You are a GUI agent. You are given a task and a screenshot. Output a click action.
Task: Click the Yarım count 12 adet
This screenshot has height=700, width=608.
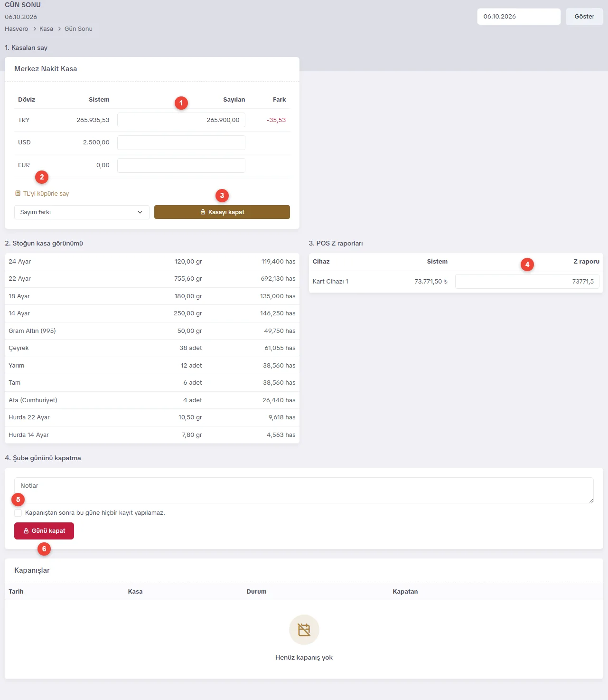click(x=191, y=366)
